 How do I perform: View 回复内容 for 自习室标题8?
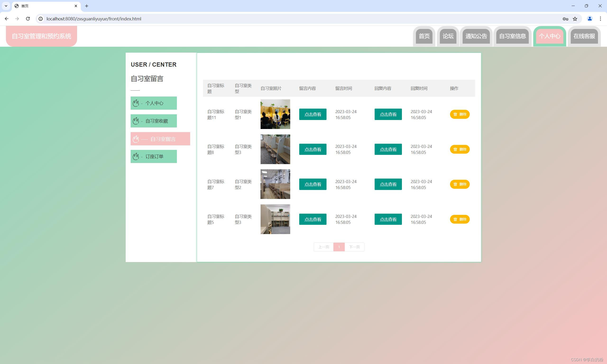click(388, 149)
